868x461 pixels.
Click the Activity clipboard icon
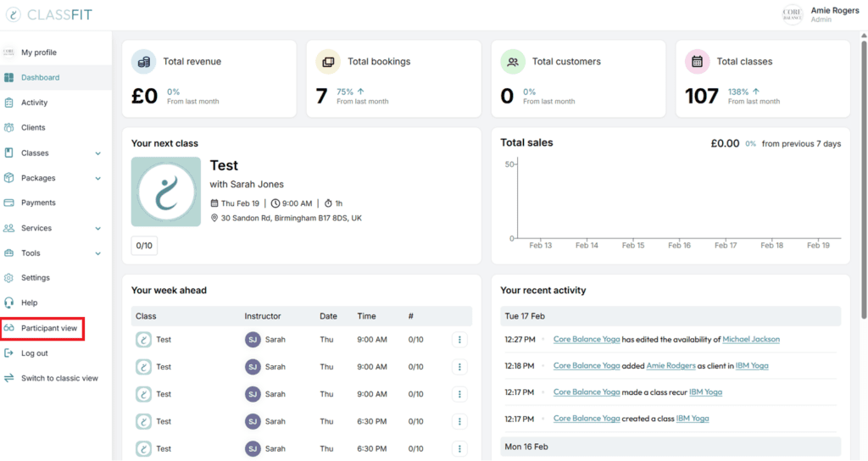(x=9, y=103)
